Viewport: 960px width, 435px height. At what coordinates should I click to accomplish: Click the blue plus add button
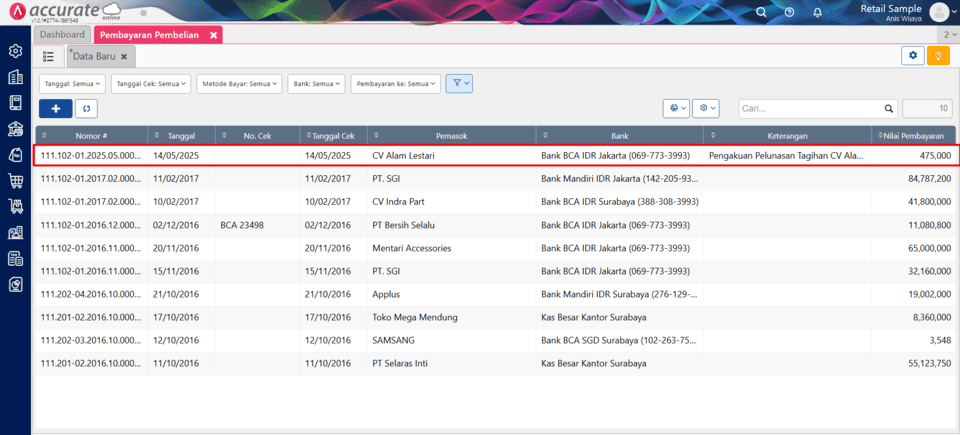(56, 108)
